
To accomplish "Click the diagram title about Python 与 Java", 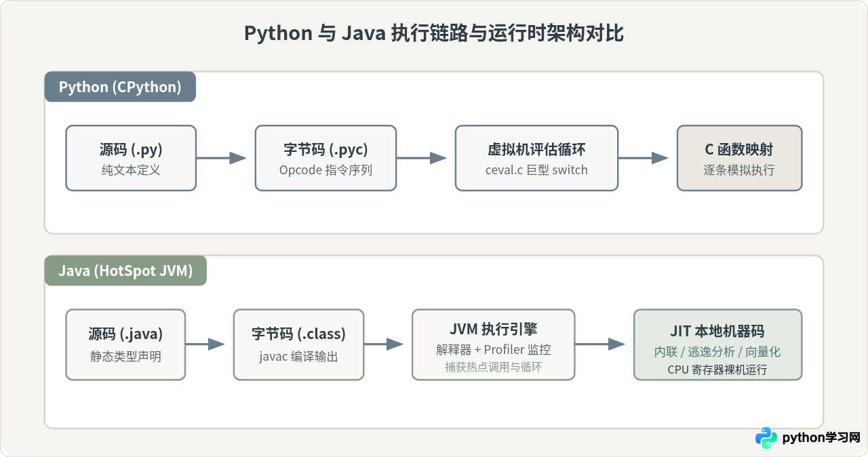I will tap(434, 34).
